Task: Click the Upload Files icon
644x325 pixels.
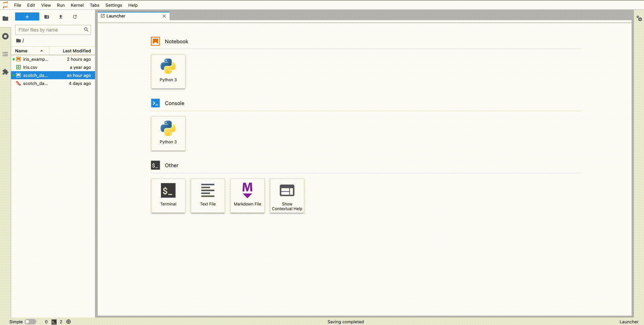Action: point(61,17)
